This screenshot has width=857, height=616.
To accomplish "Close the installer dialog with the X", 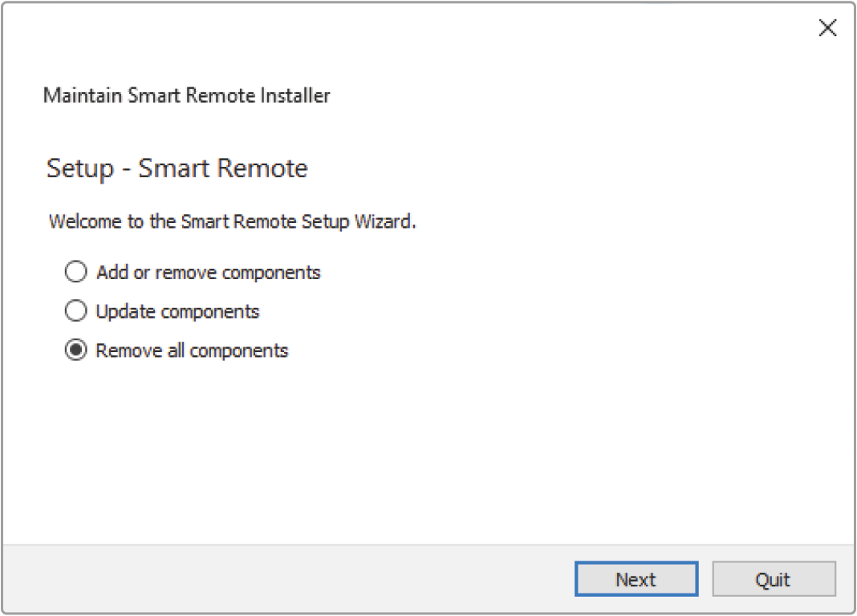I will click(x=827, y=29).
